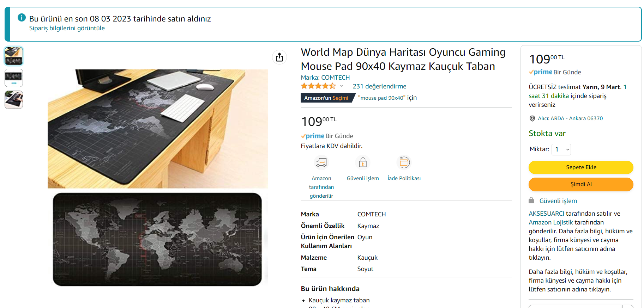Open the Amazon Lojistik link

pyautogui.click(x=551, y=222)
